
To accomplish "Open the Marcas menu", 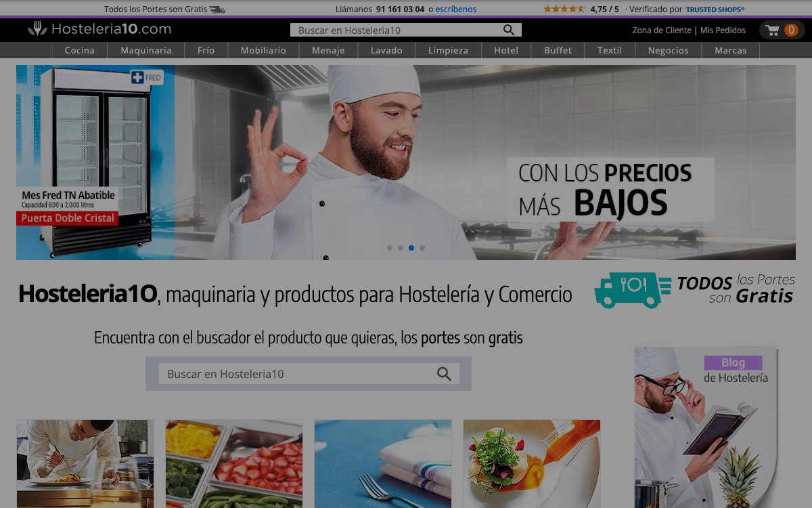I will coord(731,50).
